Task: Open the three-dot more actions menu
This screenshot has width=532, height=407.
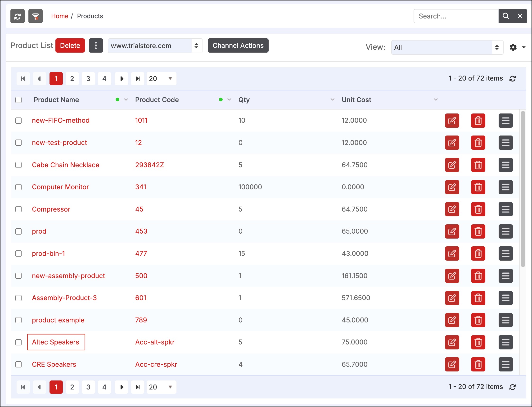Action: (x=96, y=45)
